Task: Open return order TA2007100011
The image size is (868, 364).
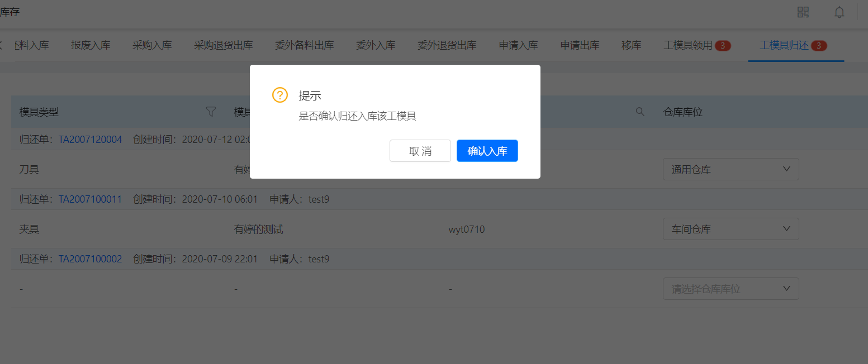Action: tap(90, 199)
